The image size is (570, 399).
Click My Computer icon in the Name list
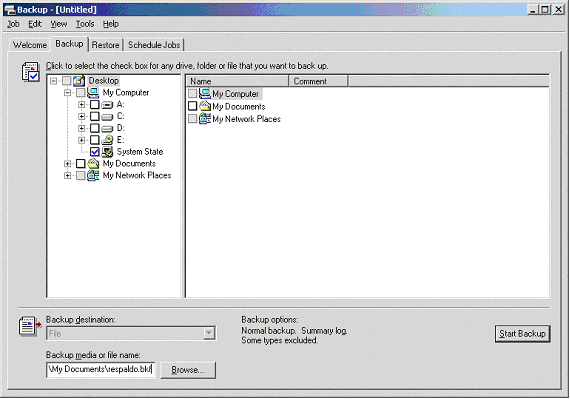point(205,93)
